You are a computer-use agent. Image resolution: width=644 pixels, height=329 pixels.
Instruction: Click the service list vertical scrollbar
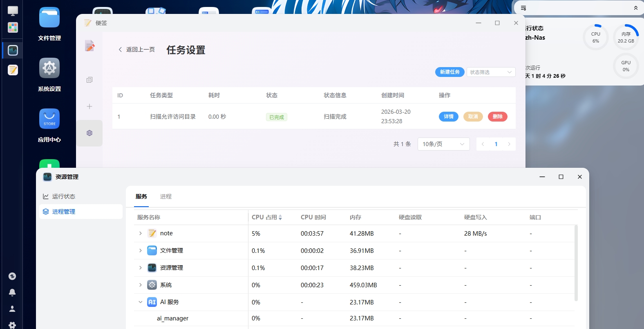[x=576, y=263]
